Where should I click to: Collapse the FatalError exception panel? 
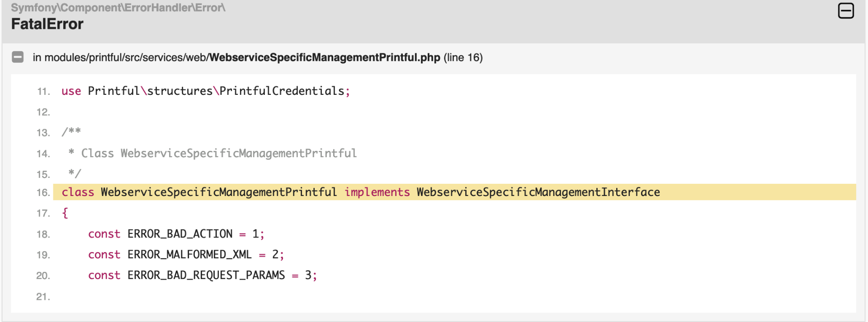pyautogui.click(x=845, y=11)
